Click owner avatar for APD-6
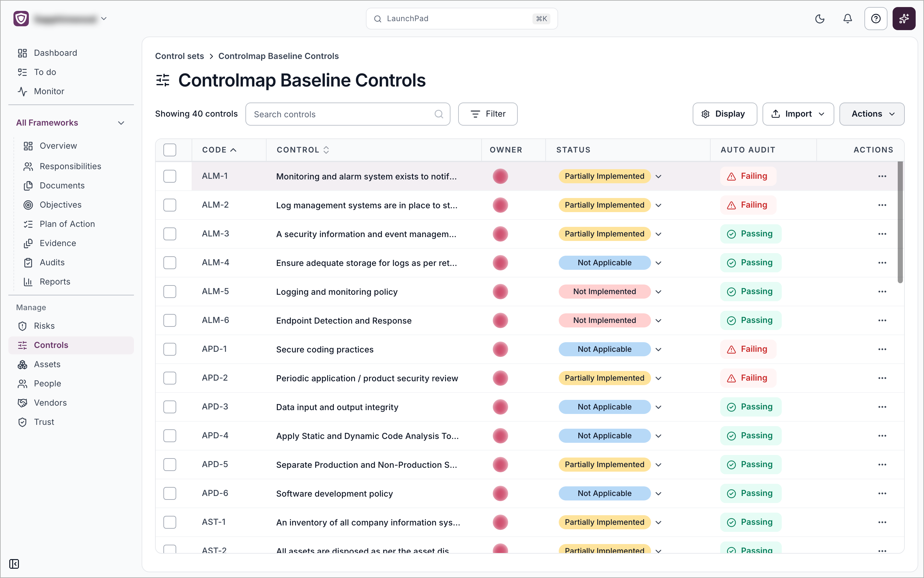 pyautogui.click(x=500, y=493)
